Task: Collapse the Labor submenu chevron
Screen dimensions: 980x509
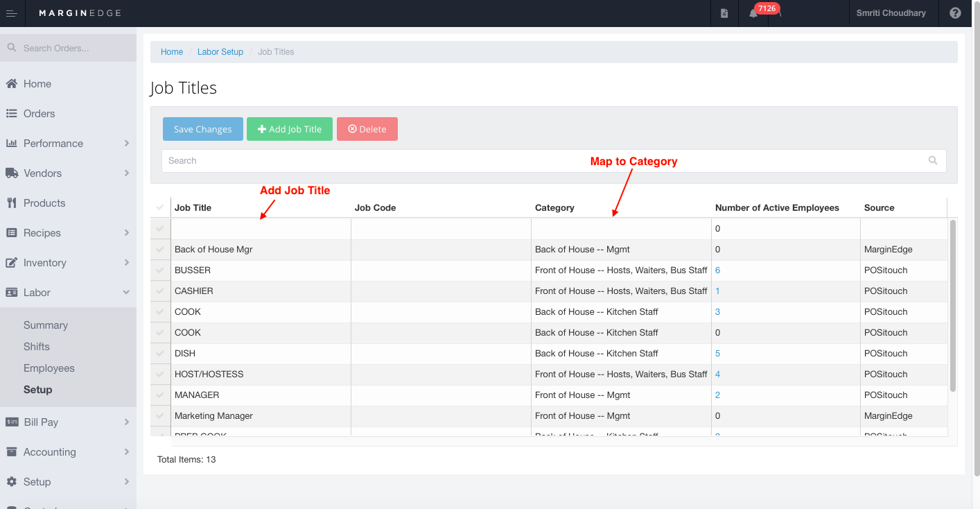Action: click(127, 293)
